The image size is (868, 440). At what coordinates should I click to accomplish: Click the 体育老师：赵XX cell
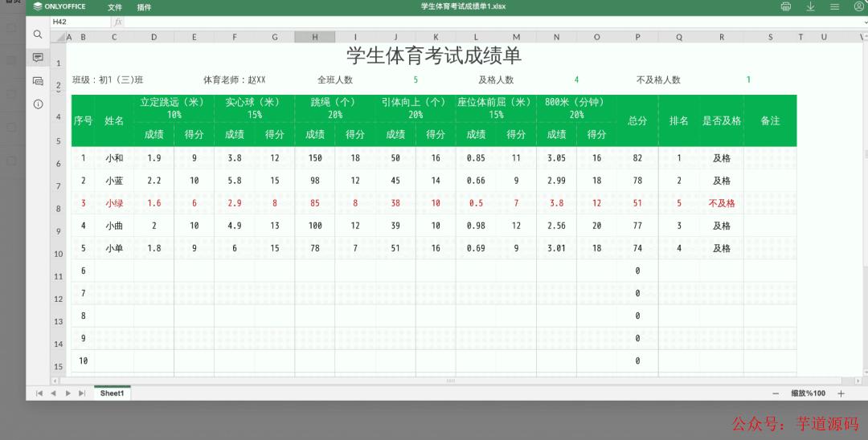[235, 79]
